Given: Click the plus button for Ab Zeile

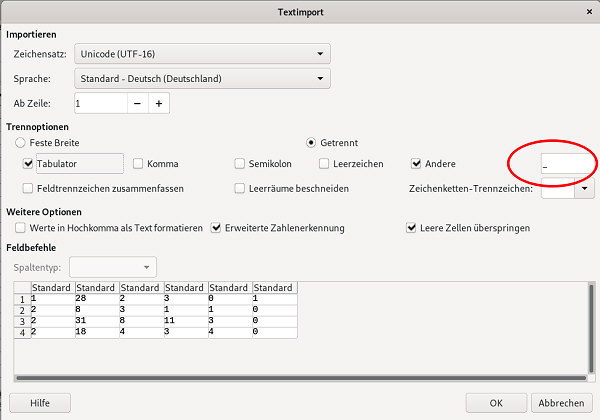Looking at the screenshot, I should point(158,102).
